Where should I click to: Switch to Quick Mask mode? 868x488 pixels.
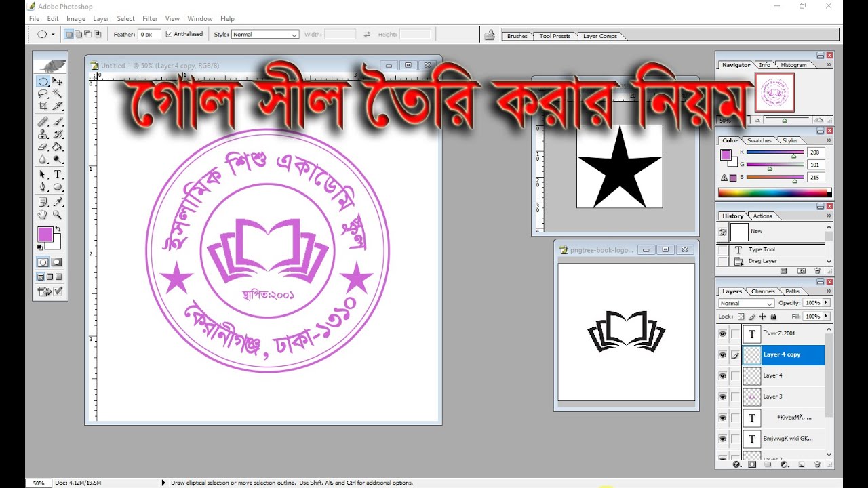click(x=57, y=262)
